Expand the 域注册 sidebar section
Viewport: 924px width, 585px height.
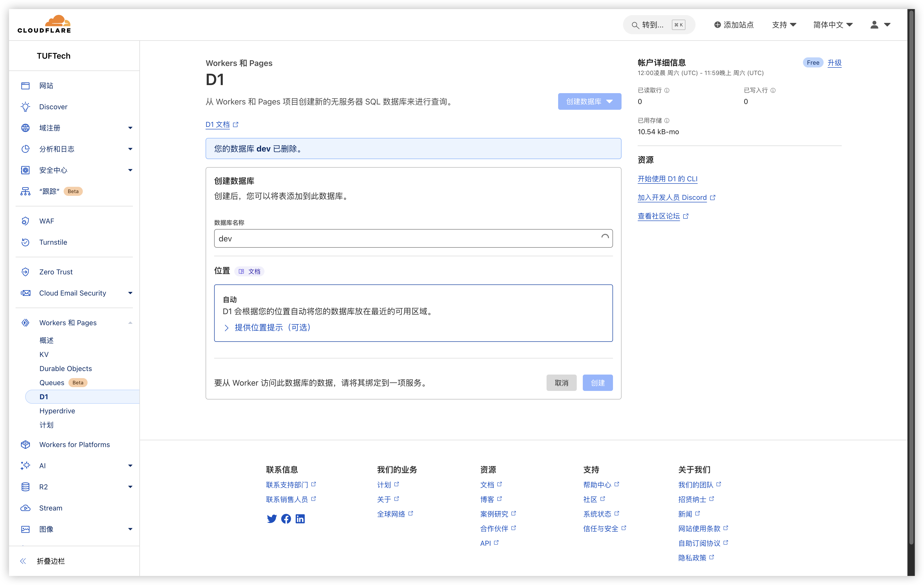[x=130, y=127]
